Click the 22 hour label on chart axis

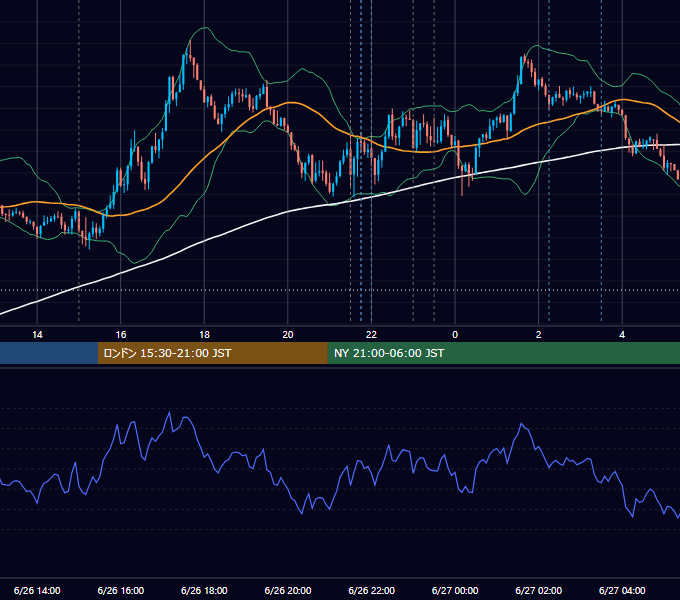371,335
